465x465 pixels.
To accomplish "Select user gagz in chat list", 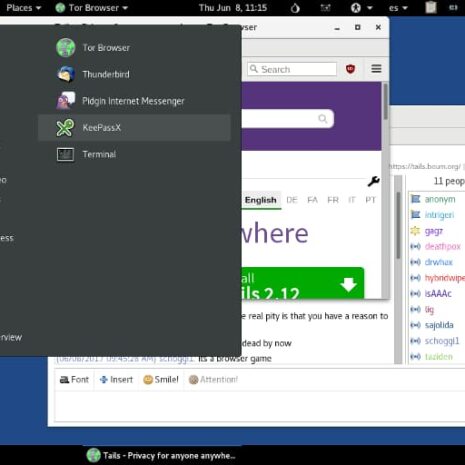I will pos(433,231).
